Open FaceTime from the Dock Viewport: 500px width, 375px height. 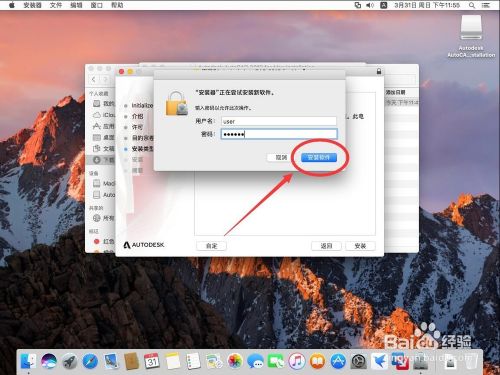click(276, 361)
